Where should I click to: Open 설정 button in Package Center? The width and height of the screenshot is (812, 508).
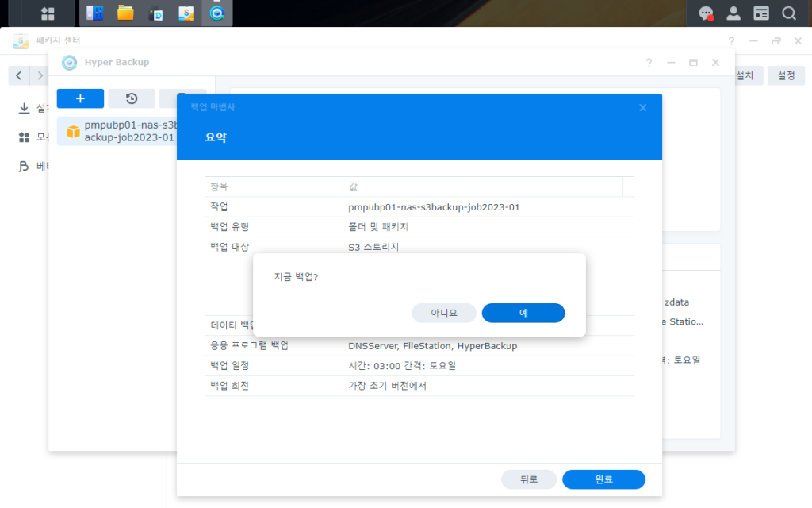[786, 75]
